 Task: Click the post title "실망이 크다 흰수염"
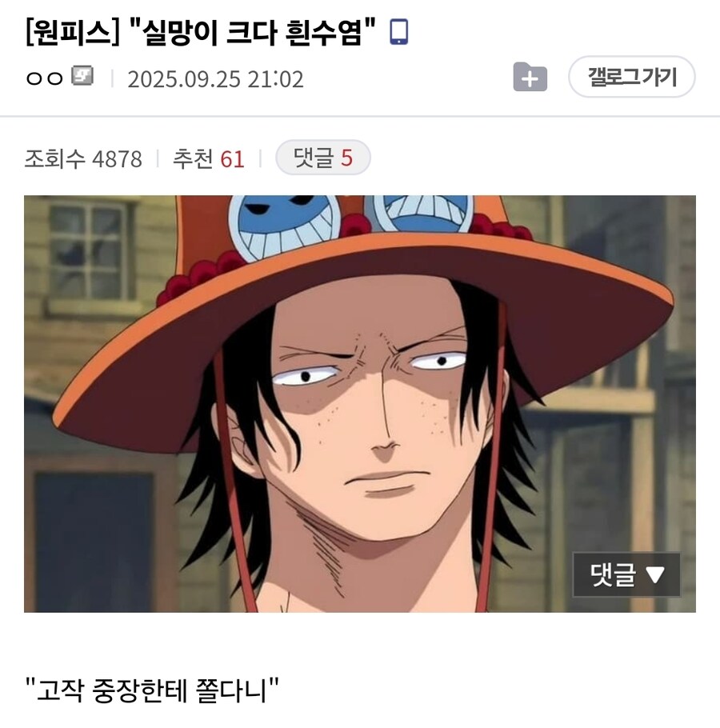coord(254,33)
